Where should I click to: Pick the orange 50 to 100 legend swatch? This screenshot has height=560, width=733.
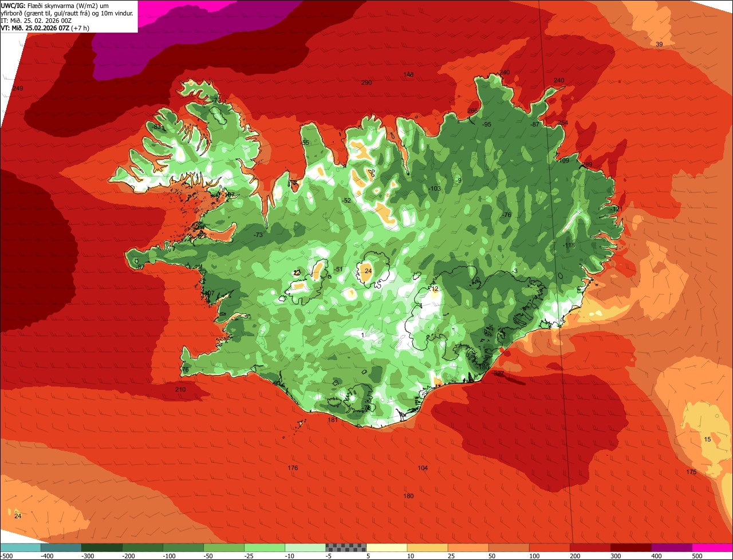pos(509,547)
